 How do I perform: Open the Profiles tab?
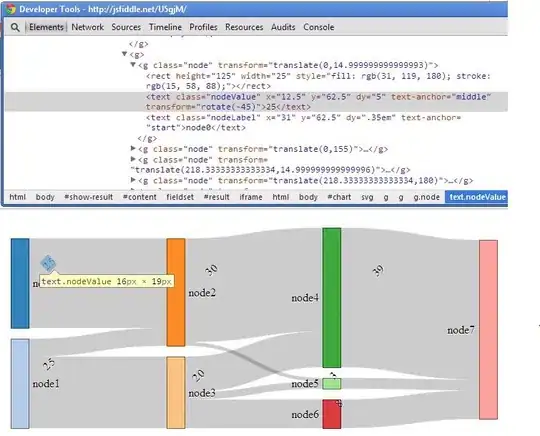(x=203, y=27)
